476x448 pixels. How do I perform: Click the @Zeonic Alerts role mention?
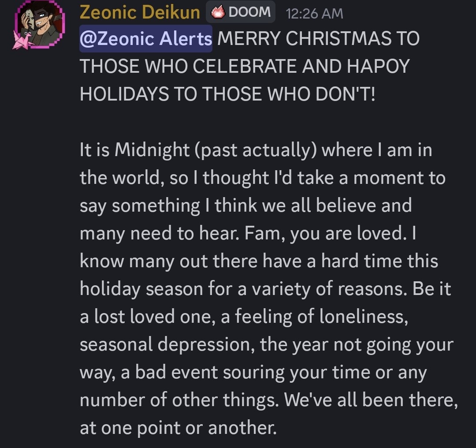146,39
